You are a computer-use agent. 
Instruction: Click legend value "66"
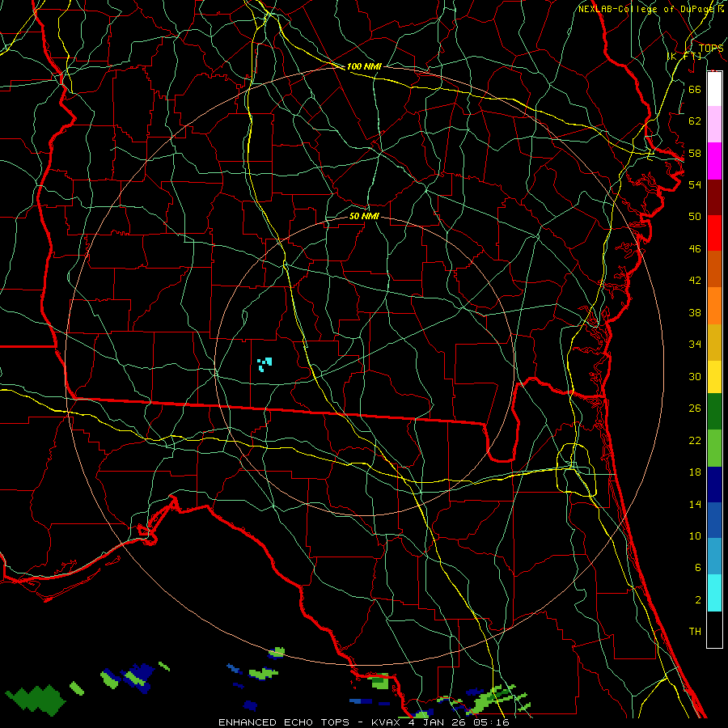point(695,89)
